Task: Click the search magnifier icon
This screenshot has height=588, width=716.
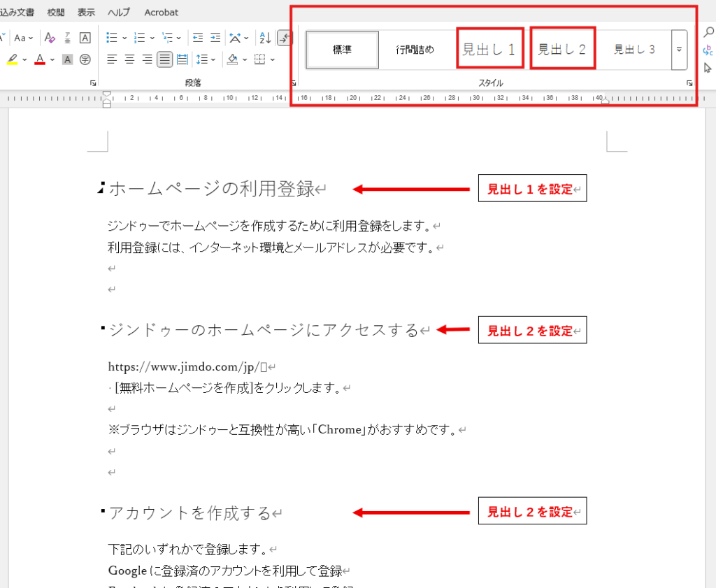Action: pos(708,31)
